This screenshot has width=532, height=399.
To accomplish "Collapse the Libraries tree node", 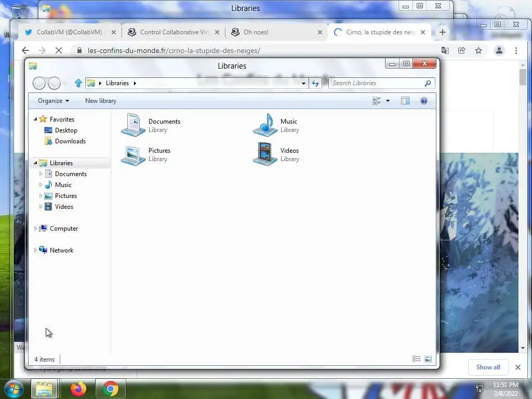I will click(x=35, y=163).
